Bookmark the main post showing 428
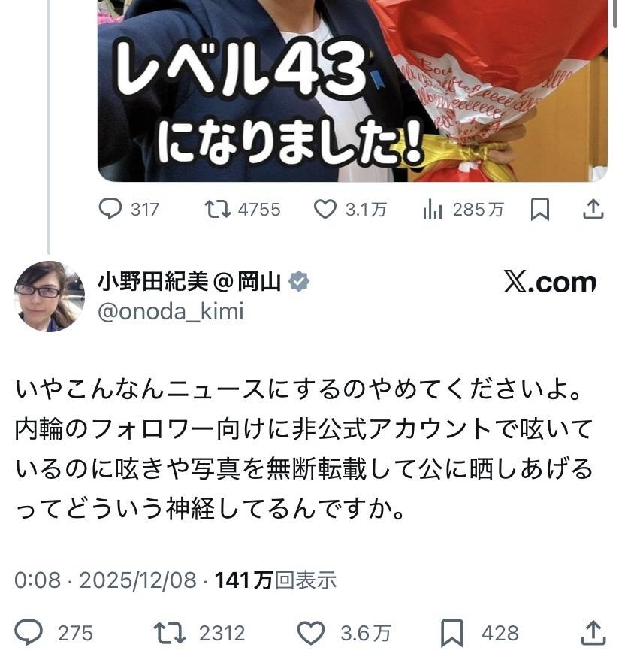The height and width of the screenshot is (672, 622). tap(480, 633)
